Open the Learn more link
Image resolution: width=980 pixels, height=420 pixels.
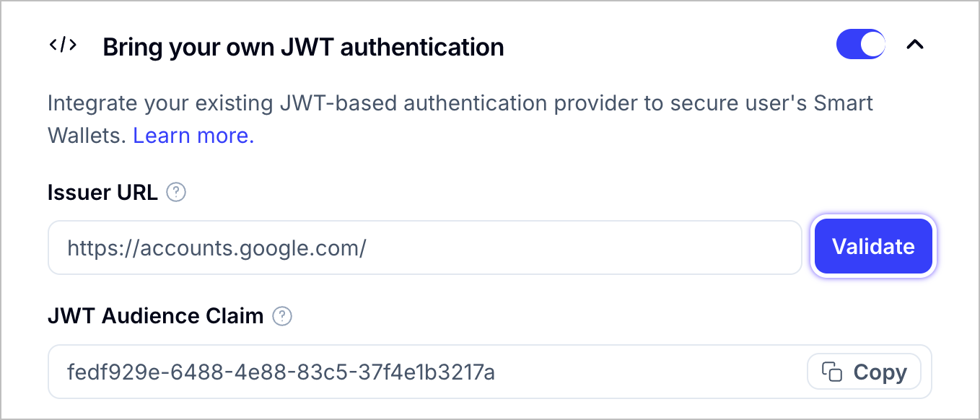[x=193, y=135]
